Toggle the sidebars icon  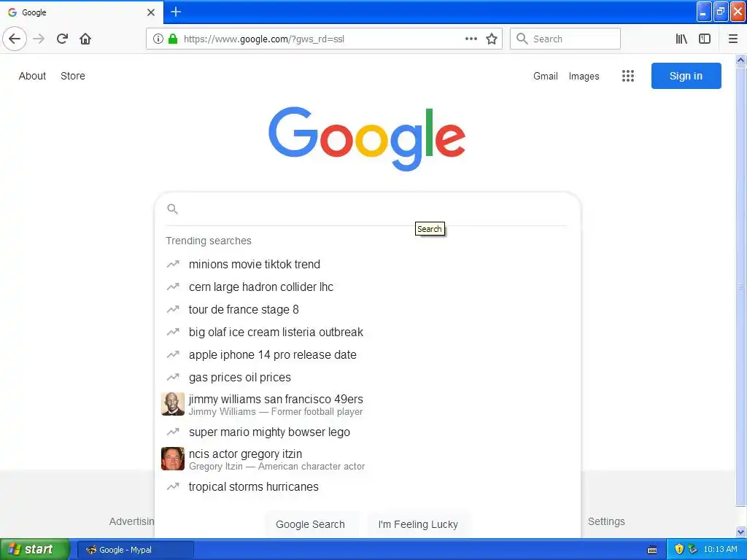coord(705,39)
